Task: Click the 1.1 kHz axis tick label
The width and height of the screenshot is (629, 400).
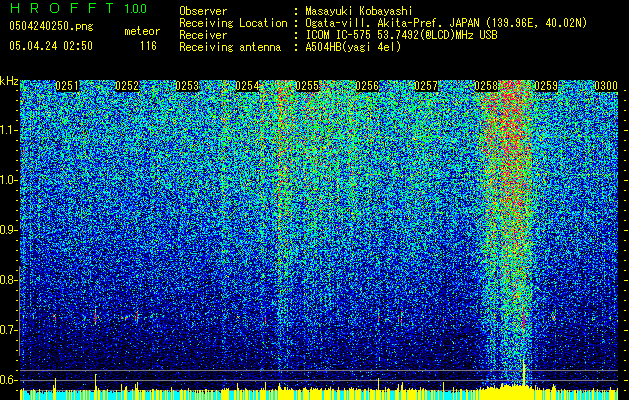Action: pos(8,130)
